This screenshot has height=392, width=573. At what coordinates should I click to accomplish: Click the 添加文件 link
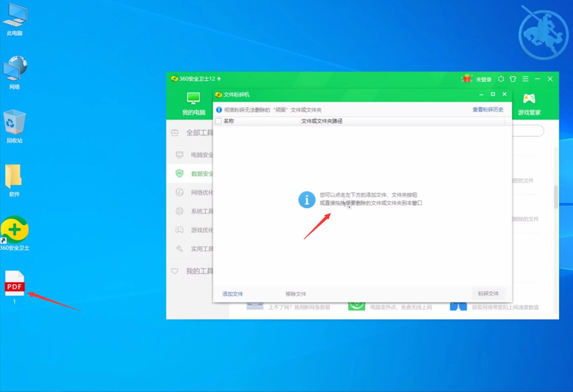233,294
